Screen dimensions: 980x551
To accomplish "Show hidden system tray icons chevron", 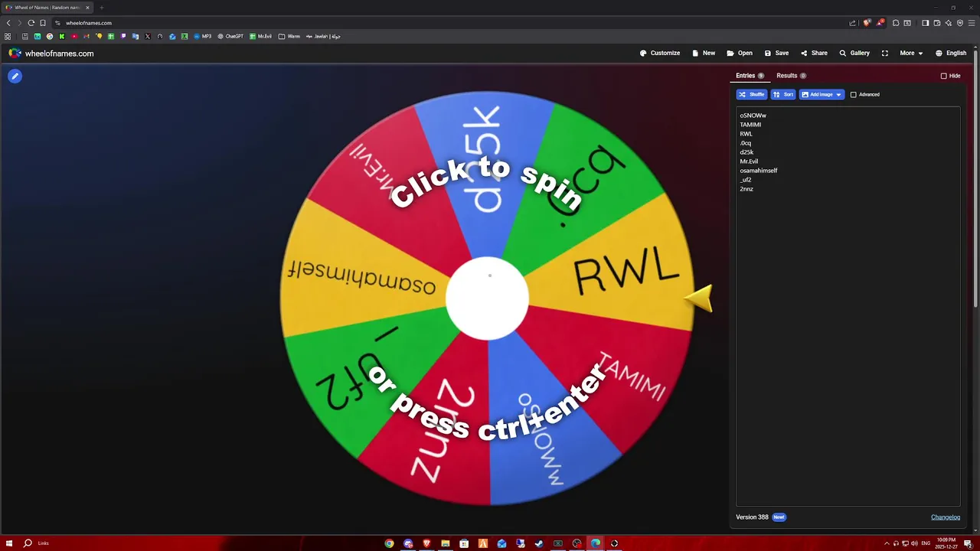I will click(887, 543).
